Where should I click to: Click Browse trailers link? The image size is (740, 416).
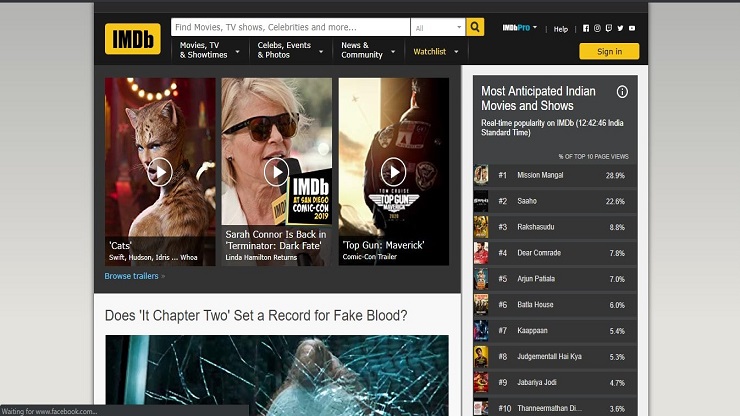(132, 276)
